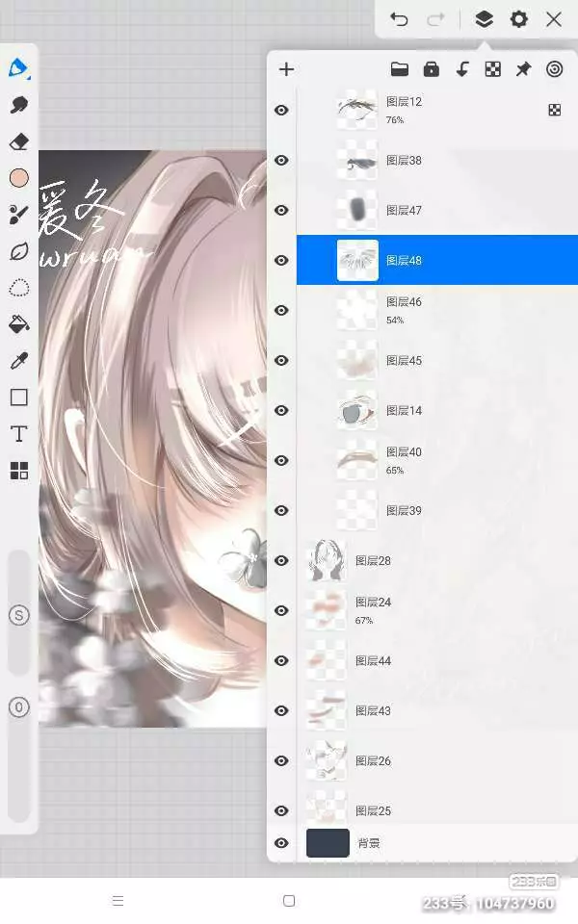Select layer name 图层47
578x924 pixels.
[x=404, y=211]
